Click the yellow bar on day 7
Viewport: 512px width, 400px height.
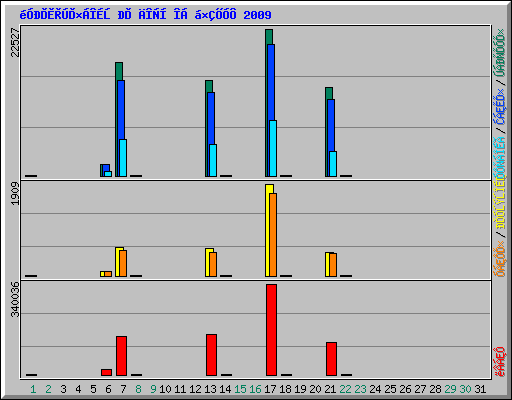(x=118, y=262)
